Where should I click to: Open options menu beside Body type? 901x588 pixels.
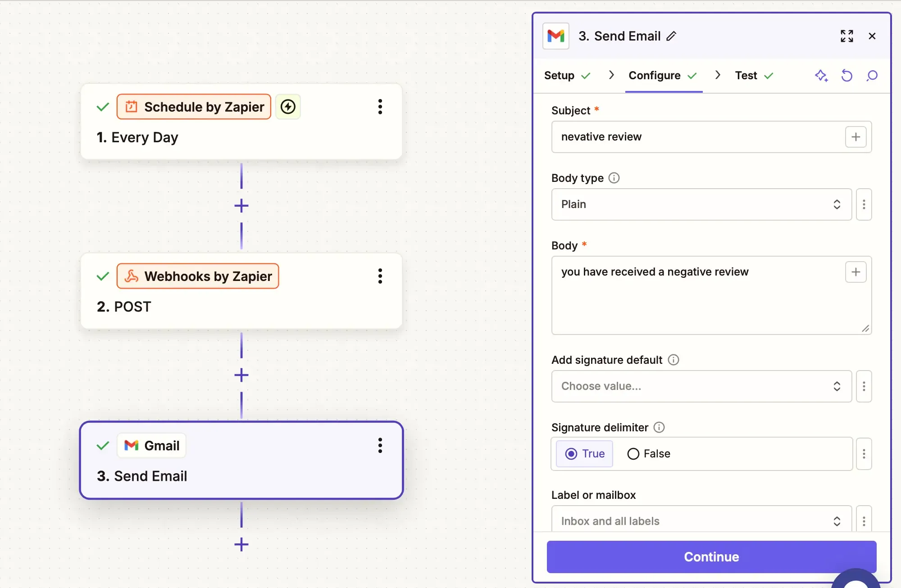864,204
